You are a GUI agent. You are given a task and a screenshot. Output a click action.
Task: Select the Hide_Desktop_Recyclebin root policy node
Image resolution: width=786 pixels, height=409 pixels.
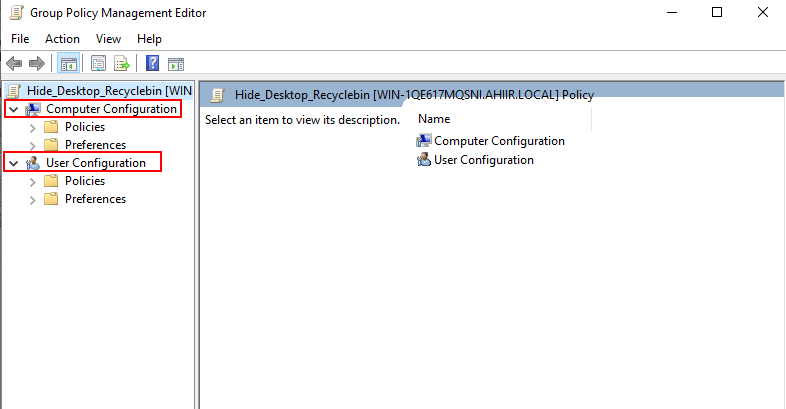[x=109, y=91]
